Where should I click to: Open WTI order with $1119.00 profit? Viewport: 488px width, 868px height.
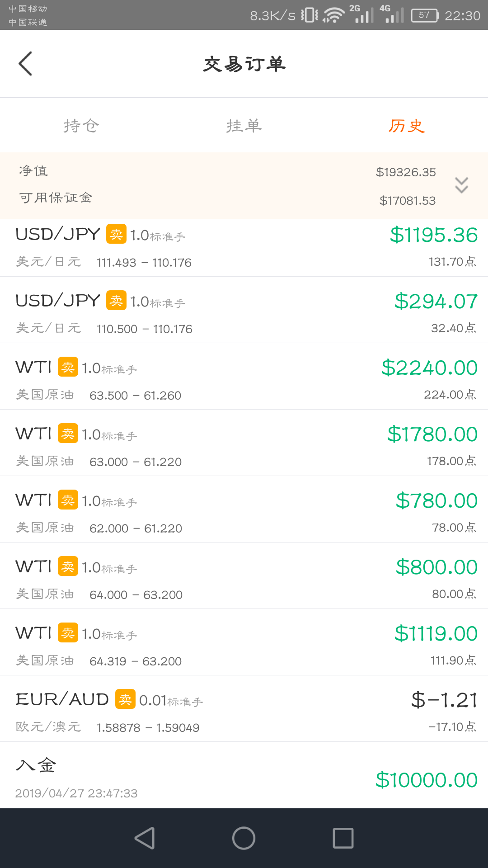click(x=244, y=642)
